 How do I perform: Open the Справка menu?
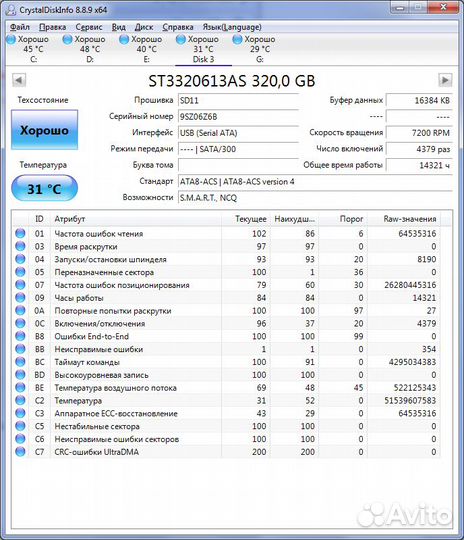(x=178, y=27)
